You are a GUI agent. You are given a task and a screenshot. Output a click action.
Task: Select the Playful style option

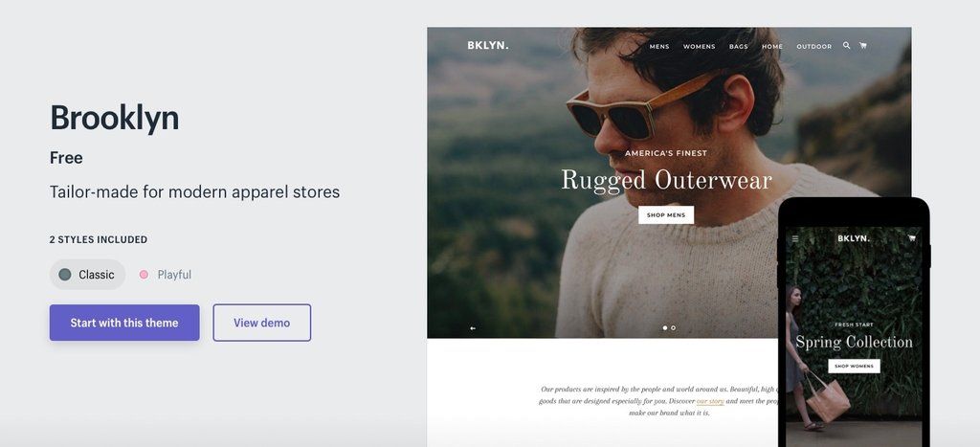click(x=166, y=275)
